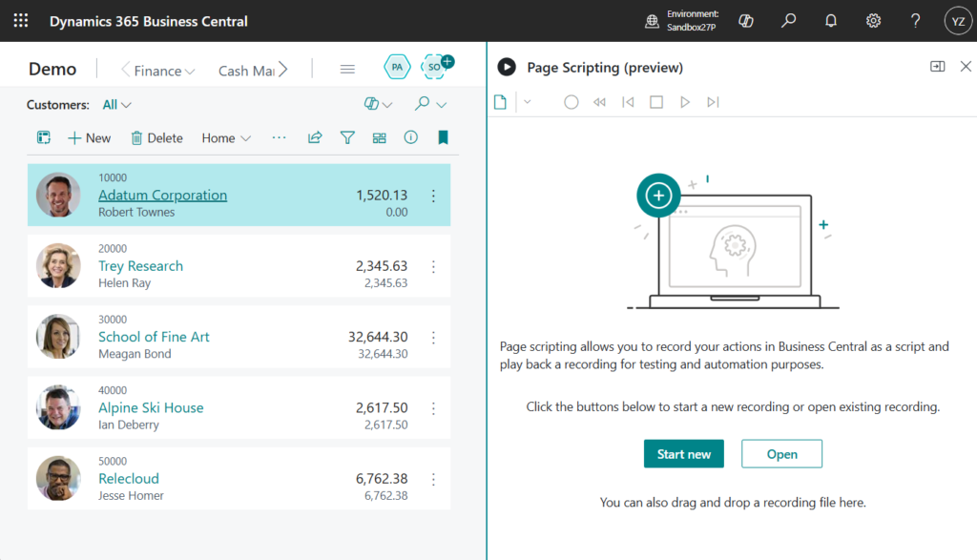977x560 pixels.
Task: Expand the Finance navigation menu
Action: 163,71
